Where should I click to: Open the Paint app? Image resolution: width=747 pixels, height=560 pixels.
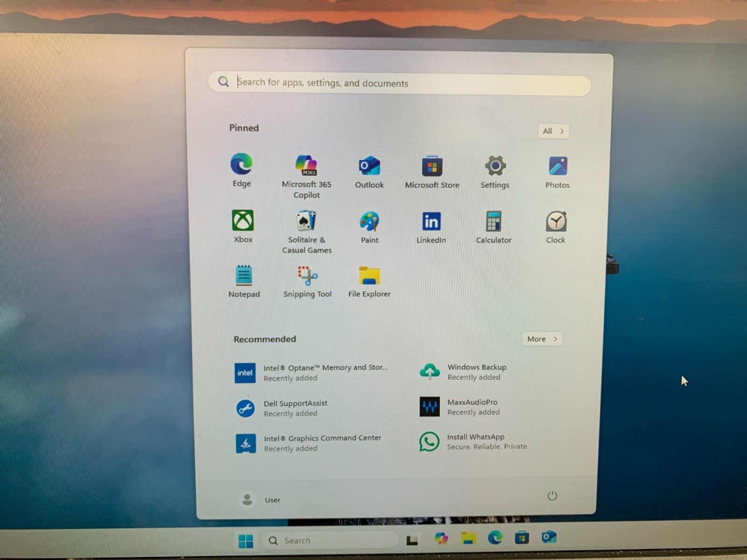point(369,227)
